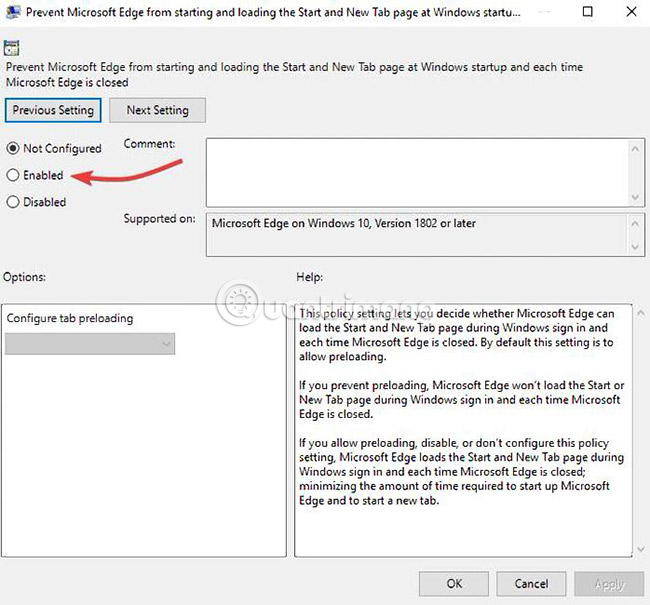
Task: Click the 'Microsoft Edge on Windows 10, Version 1802 or later' text
Action: tap(344, 224)
